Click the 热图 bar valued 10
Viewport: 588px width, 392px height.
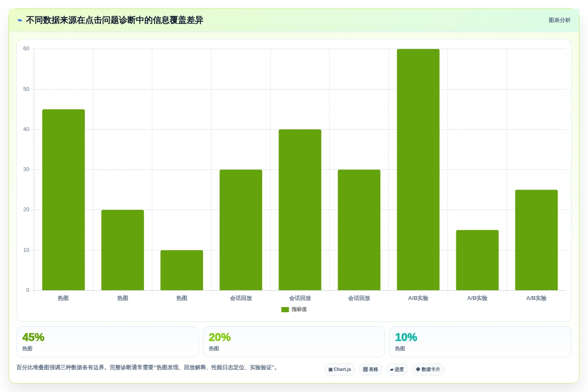(x=182, y=270)
